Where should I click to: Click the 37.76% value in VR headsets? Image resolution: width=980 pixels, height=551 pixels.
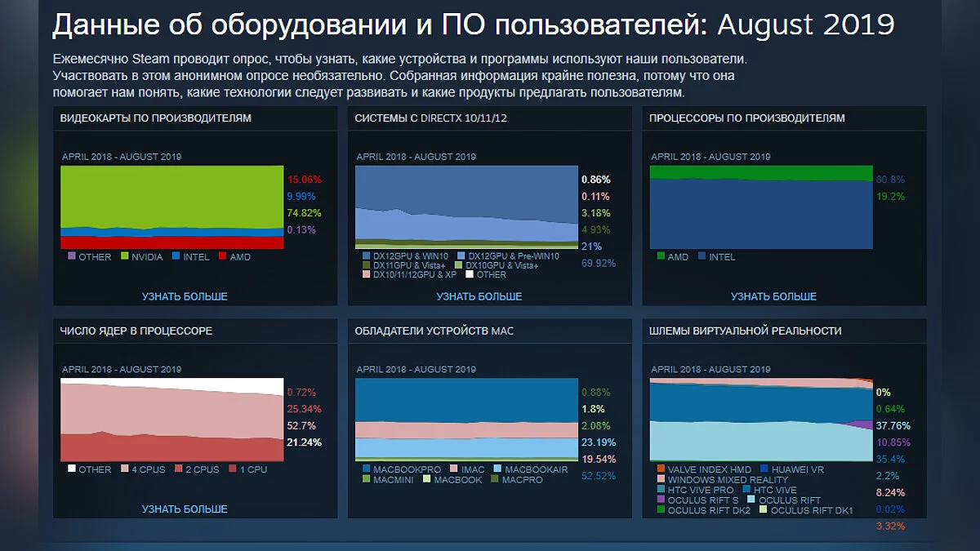pyautogui.click(x=893, y=425)
